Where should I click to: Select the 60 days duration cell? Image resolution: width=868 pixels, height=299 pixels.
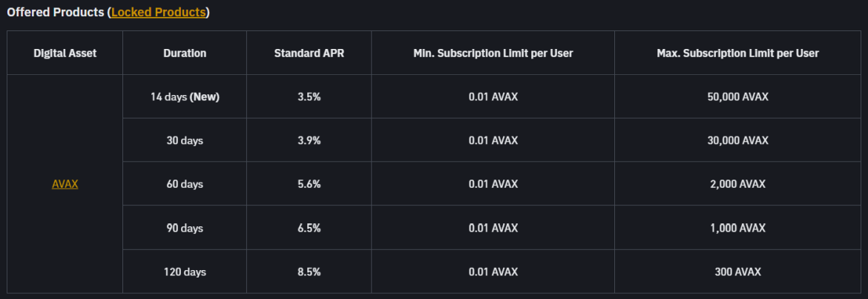(x=185, y=184)
